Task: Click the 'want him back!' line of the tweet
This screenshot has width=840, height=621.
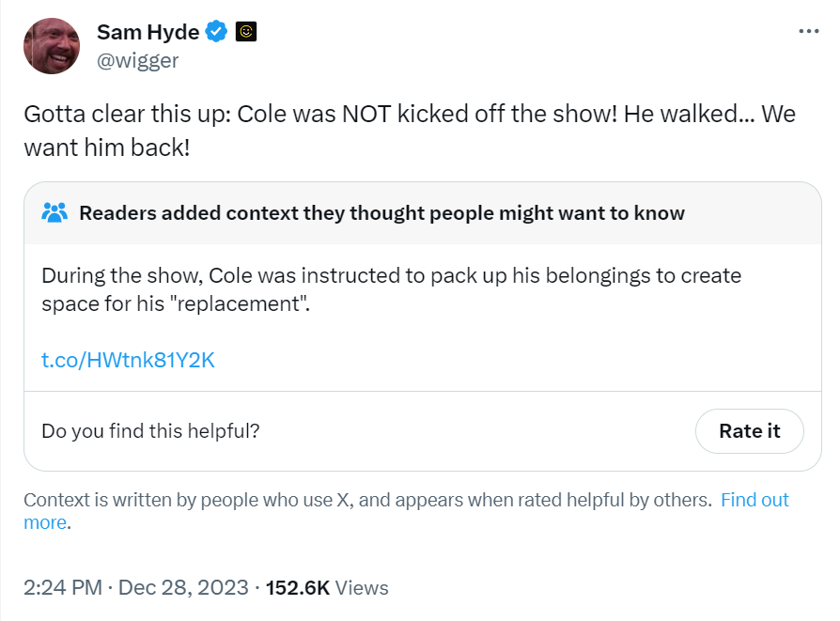Action: point(106,147)
